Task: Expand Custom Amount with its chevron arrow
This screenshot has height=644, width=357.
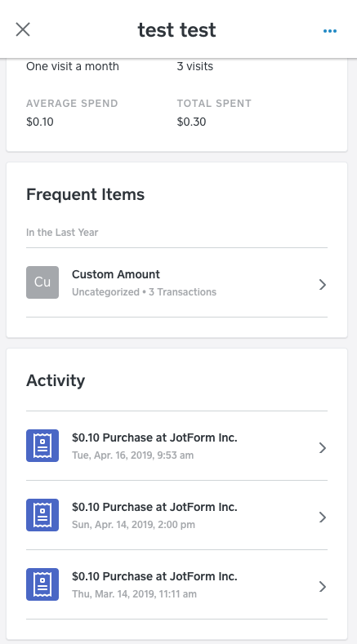Action: pyautogui.click(x=323, y=285)
